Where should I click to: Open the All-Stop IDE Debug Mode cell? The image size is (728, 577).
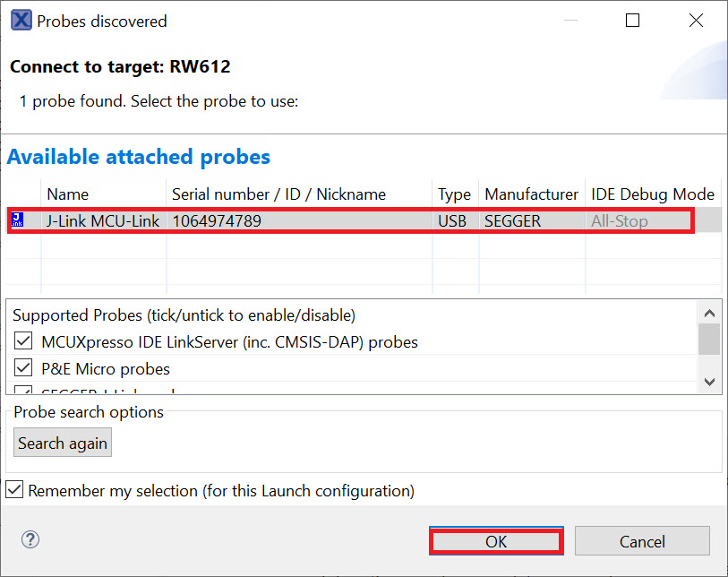[620, 220]
